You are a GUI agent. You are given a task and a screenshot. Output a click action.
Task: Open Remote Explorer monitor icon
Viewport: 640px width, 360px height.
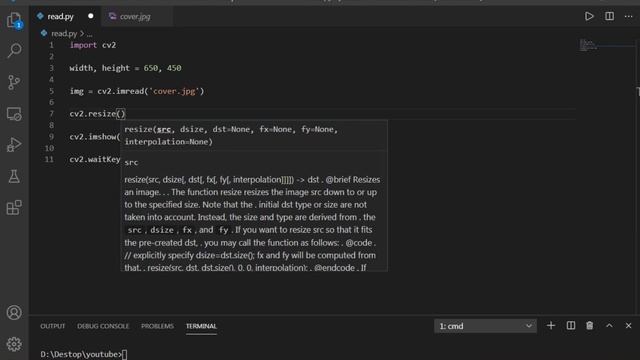14,114
